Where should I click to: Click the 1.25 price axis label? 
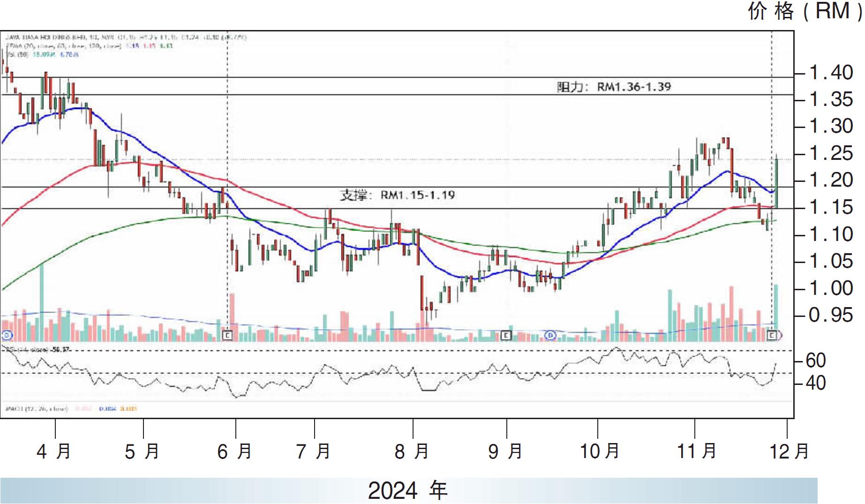tap(831, 153)
